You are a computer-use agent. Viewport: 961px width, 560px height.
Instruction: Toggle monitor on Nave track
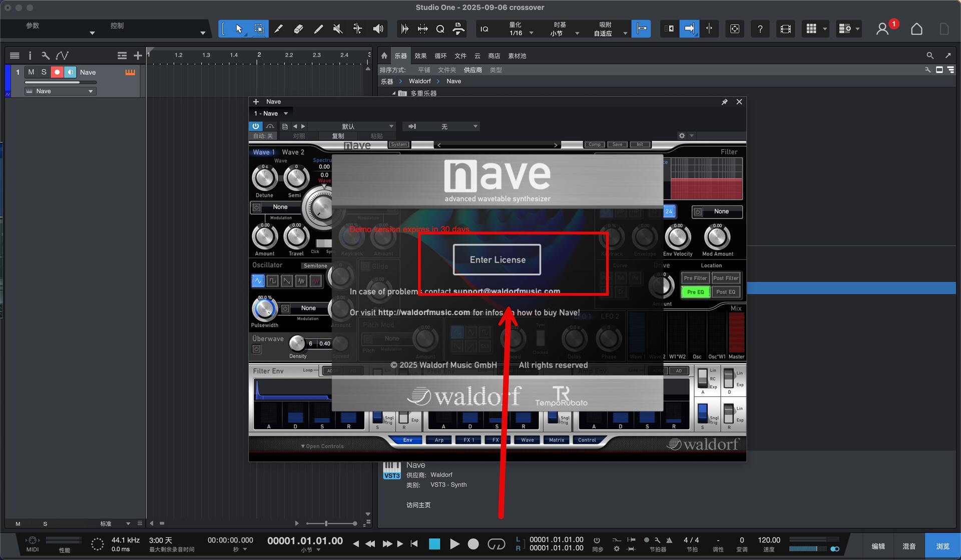click(70, 72)
